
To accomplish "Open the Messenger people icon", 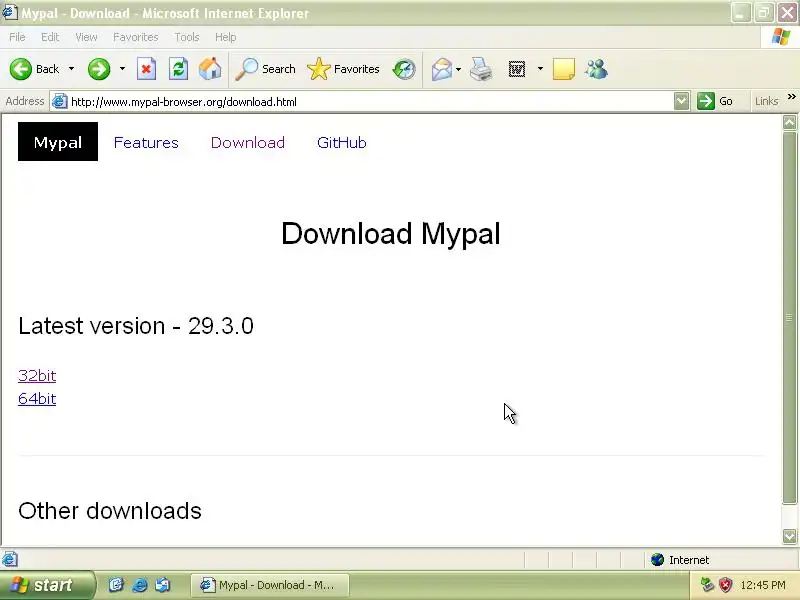I will pyautogui.click(x=596, y=69).
